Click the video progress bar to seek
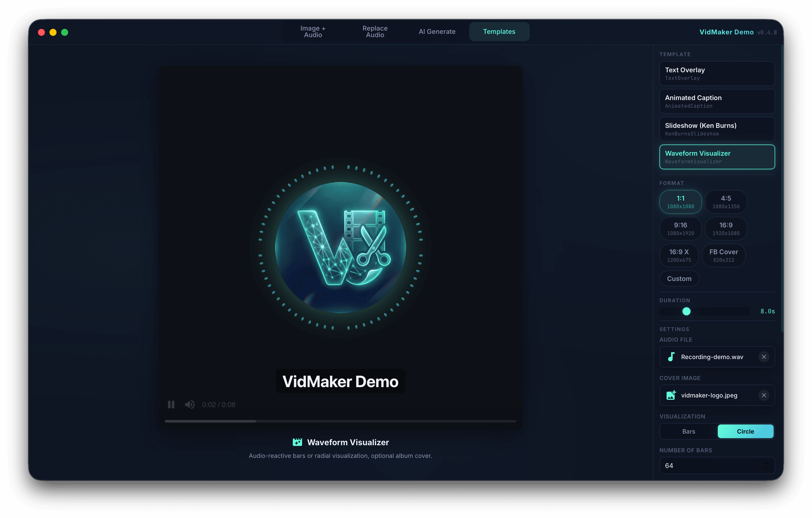812x518 pixels. tap(340, 421)
